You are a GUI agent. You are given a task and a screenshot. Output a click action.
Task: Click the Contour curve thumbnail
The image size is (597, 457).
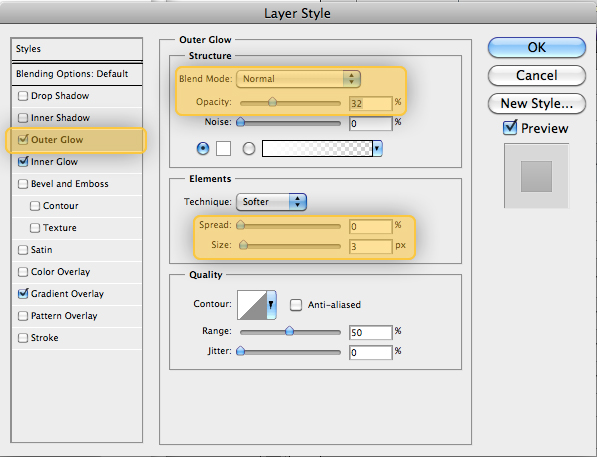pos(252,305)
